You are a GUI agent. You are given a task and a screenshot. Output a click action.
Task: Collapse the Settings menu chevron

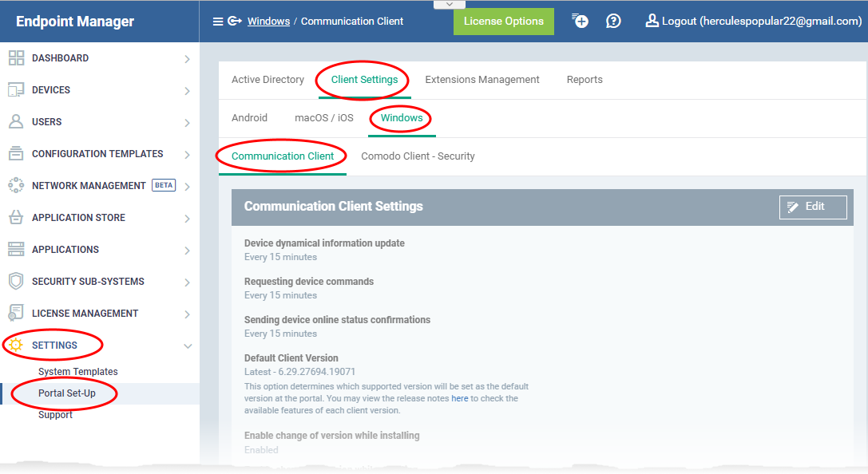(188, 346)
